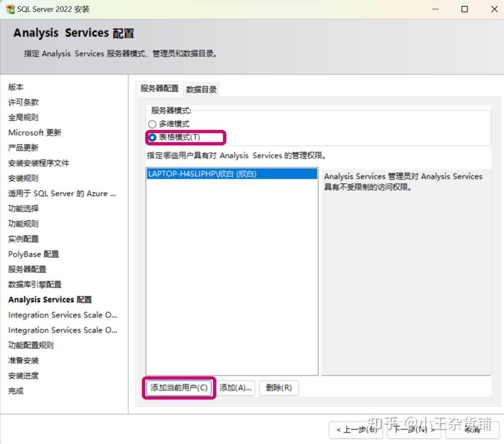Click the 添加(A)... button
This screenshot has height=444, width=504.
click(x=236, y=388)
